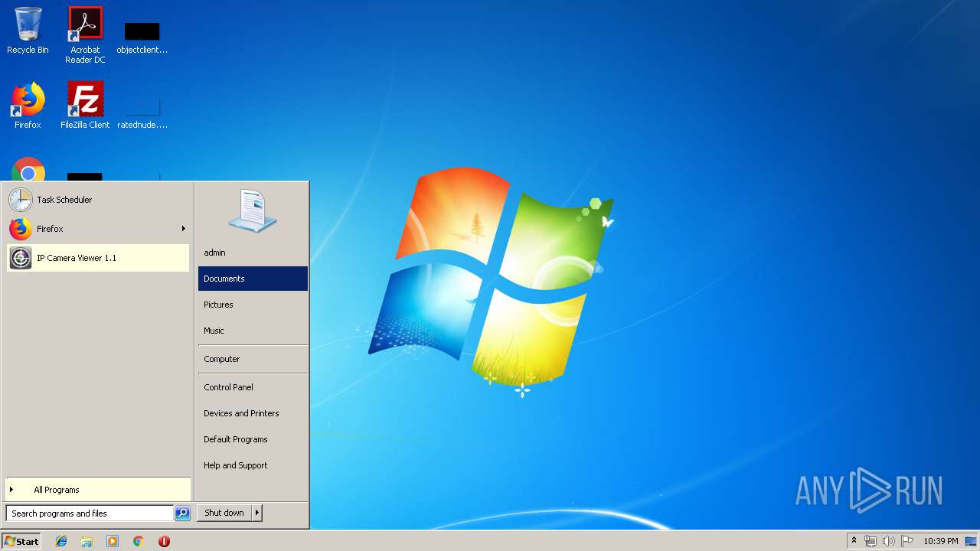
Task: Open the Opera icon in taskbar
Action: [x=164, y=541]
